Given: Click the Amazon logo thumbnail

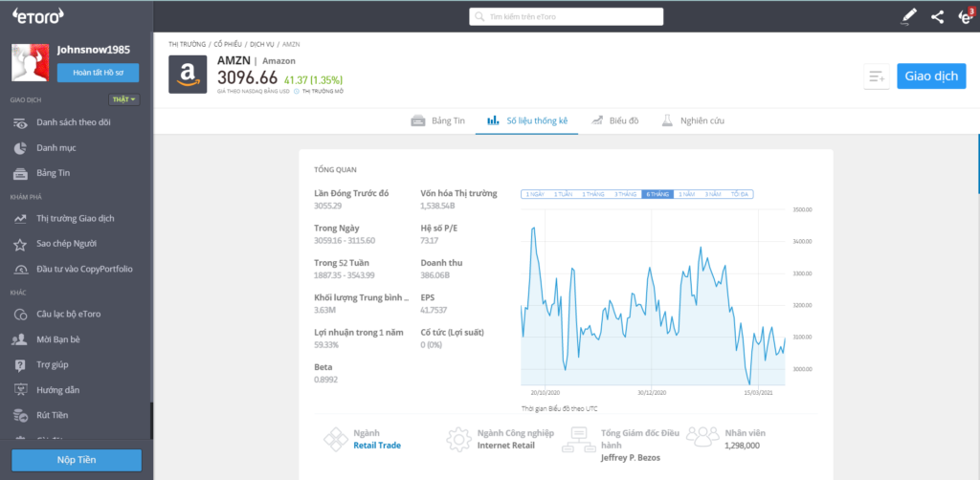Looking at the screenshot, I should [x=188, y=75].
